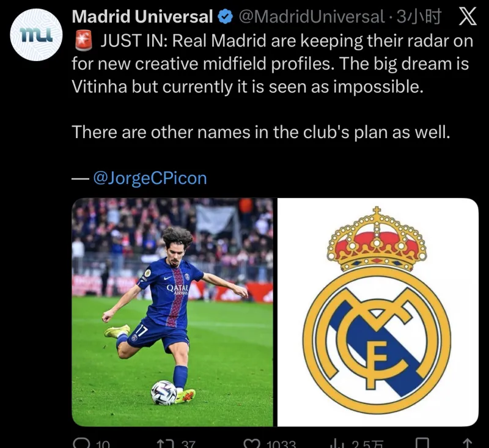Click the red siren emoji
The width and height of the screenshot is (489, 448).
(84, 40)
